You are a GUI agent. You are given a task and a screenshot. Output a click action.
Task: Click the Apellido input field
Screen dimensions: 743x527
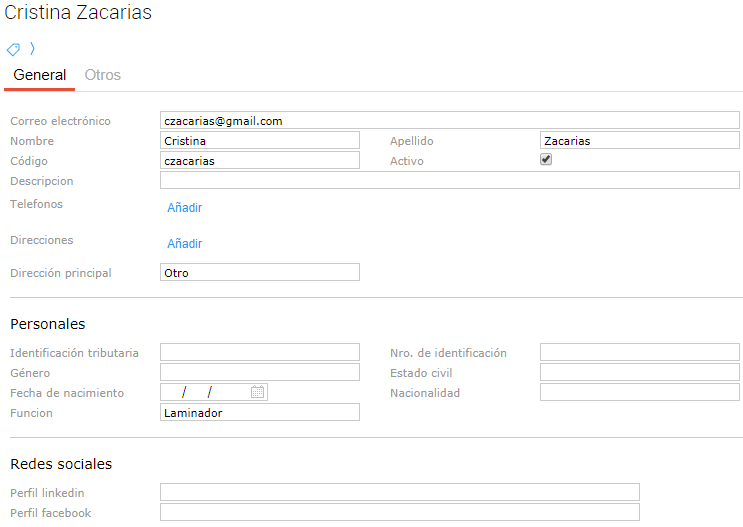tap(639, 141)
